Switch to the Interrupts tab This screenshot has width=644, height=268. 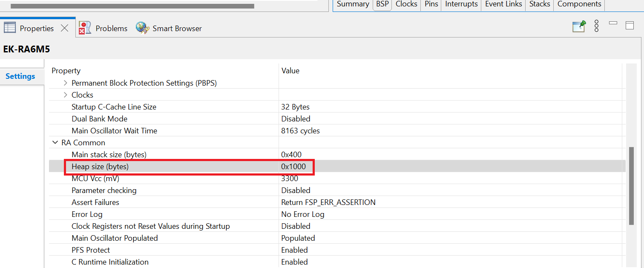461,4
